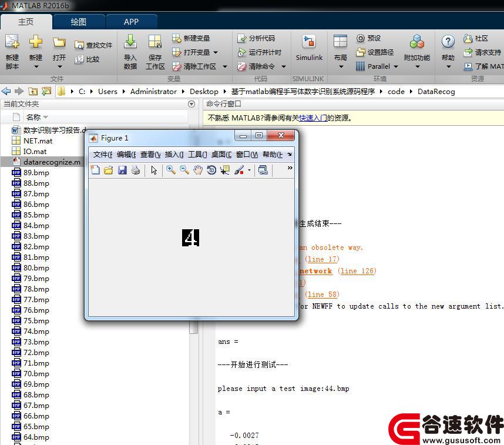The width and height of the screenshot is (504, 445).
Task: Click the 新建 yellow plus icon
Action: pyautogui.click(x=36, y=42)
